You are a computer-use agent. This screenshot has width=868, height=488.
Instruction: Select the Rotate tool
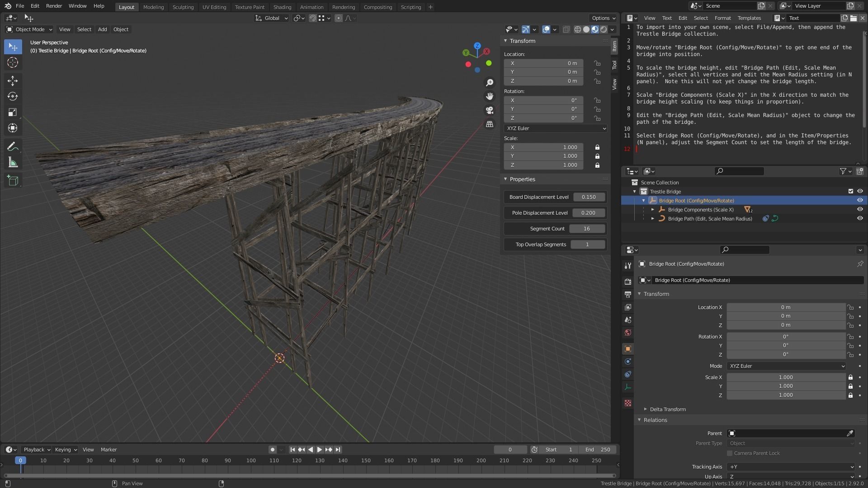[13, 96]
